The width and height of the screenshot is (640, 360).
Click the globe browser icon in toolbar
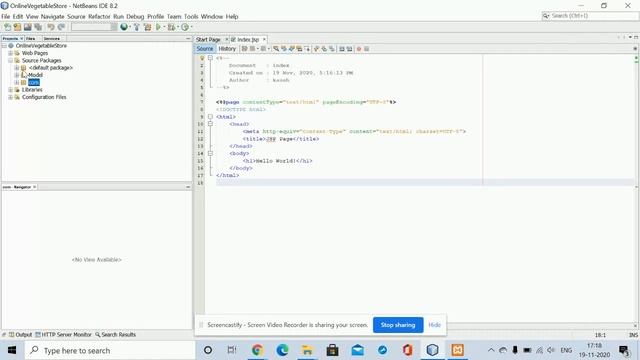[x=124, y=27]
